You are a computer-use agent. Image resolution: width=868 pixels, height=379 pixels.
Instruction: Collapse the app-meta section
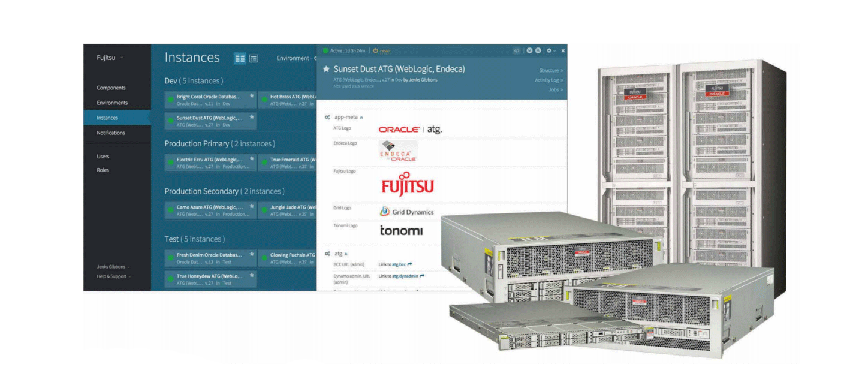coord(361,118)
